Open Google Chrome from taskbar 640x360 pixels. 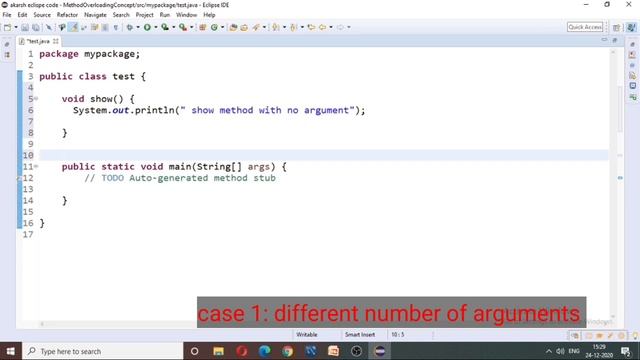click(287, 351)
